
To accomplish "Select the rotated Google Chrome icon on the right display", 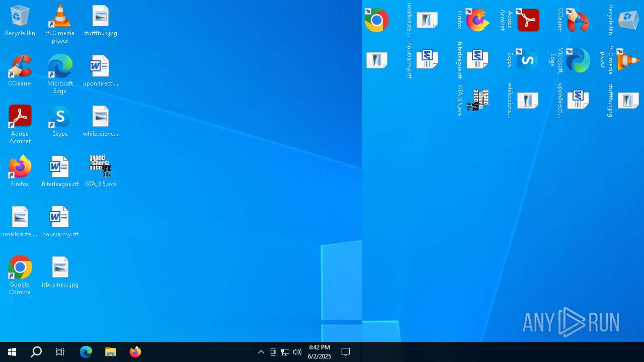I will 377,20.
